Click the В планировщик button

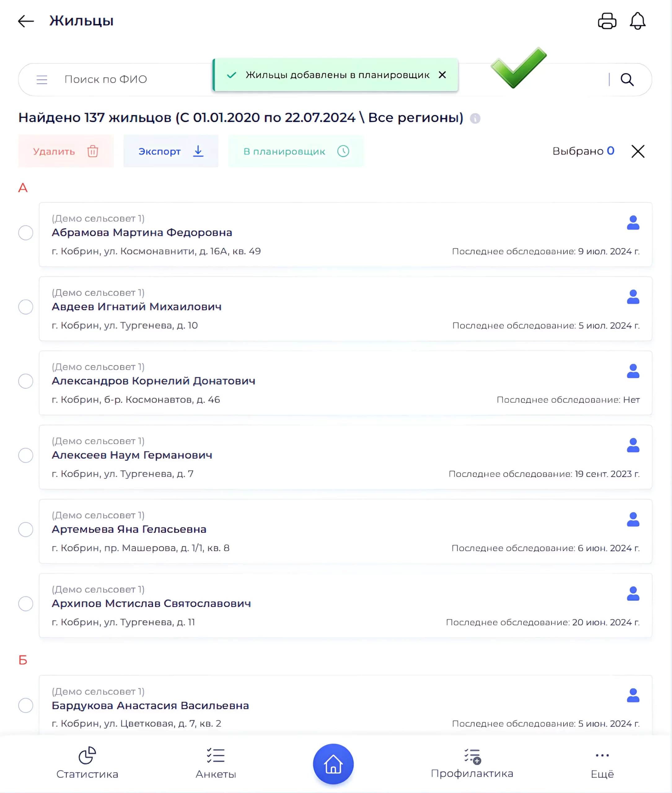[x=296, y=151]
